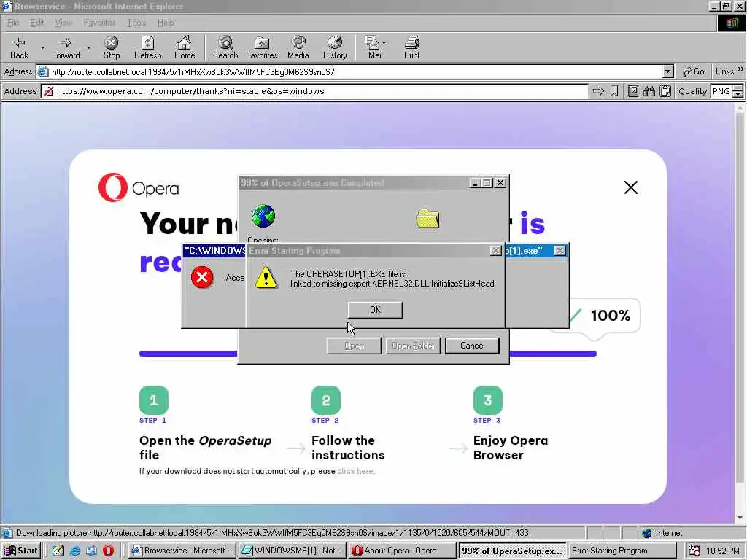Click the Step 2 green badge
747x560 pixels.
pyautogui.click(x=326, y=400)
